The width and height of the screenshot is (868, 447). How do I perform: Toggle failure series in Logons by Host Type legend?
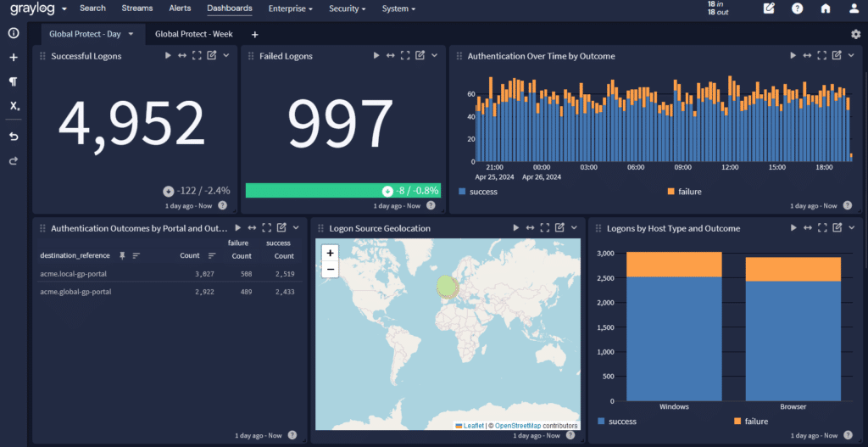click(x=756, y=421)
